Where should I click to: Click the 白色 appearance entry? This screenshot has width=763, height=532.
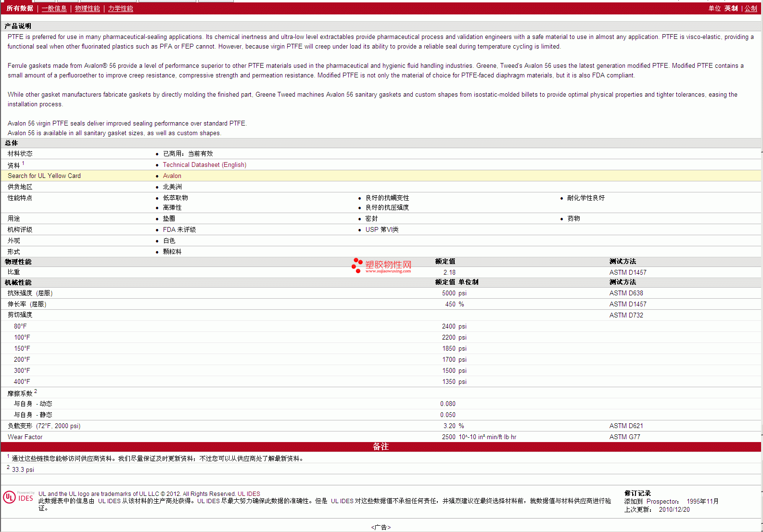point(169,241)
